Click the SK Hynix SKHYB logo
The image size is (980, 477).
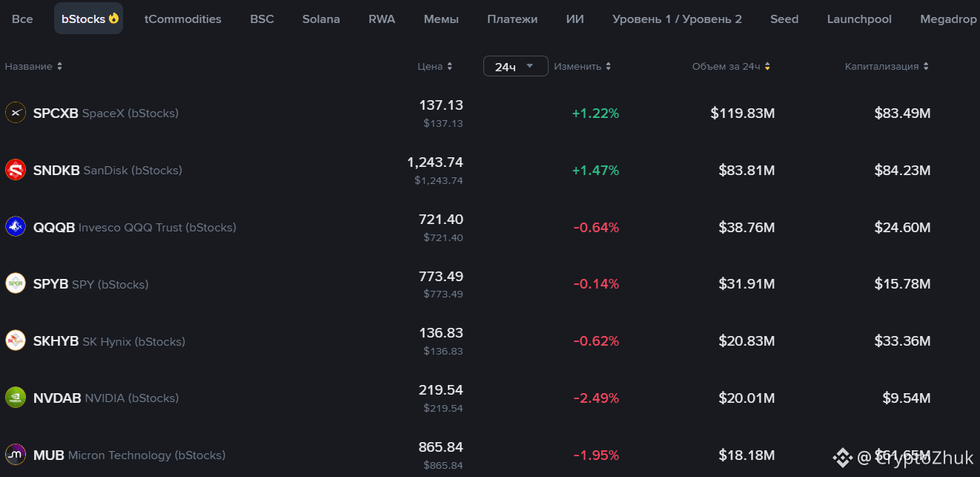[x=16, y=341]
